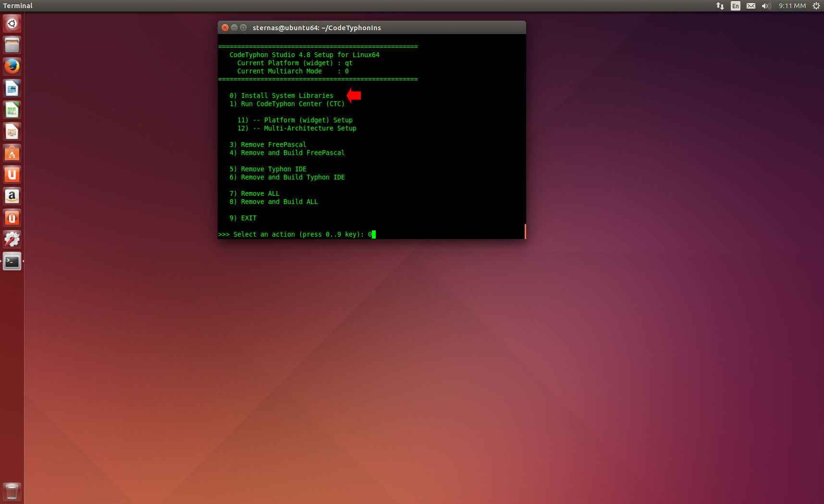Open Ubuntu Software Center icon
Screen dimensions: 824x504
12,153
